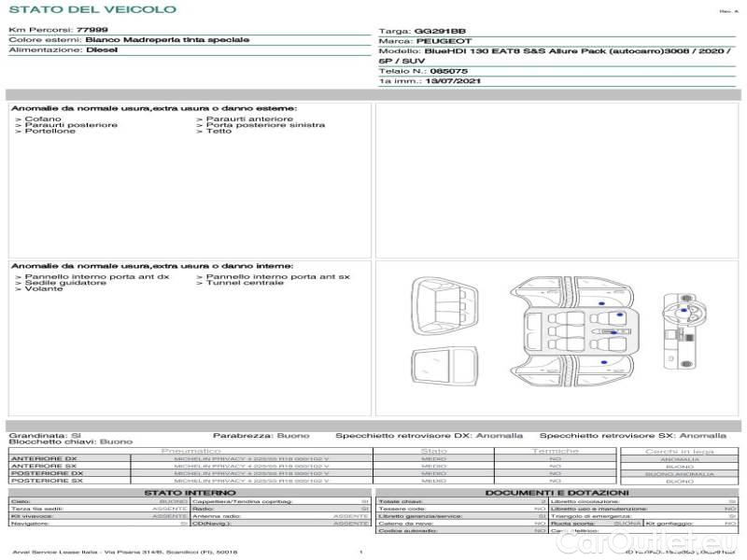Image resolution: width=747 pixels, height=560 pixels.
Task: Select the fuel type 'Diesel'
Action: point(102,49)
